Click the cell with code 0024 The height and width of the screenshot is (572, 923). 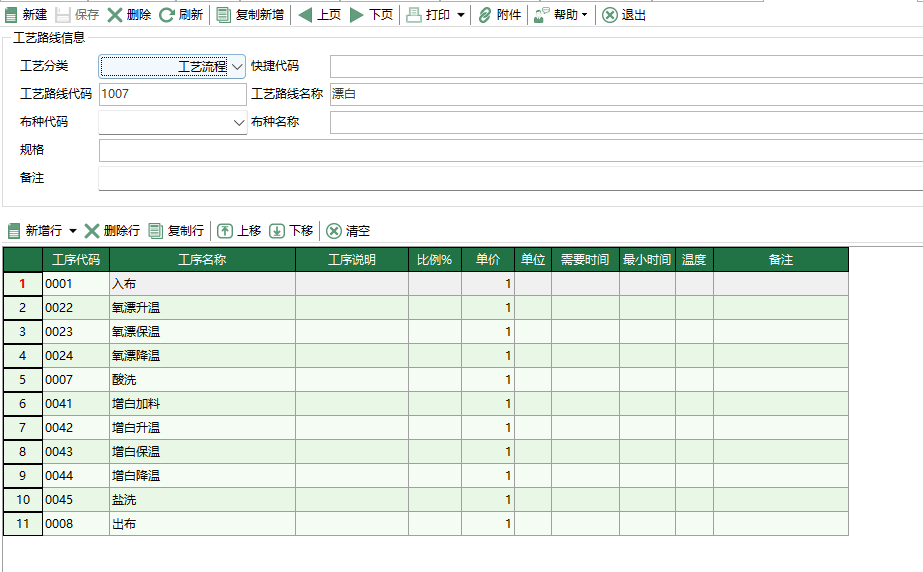click(76, 356)
